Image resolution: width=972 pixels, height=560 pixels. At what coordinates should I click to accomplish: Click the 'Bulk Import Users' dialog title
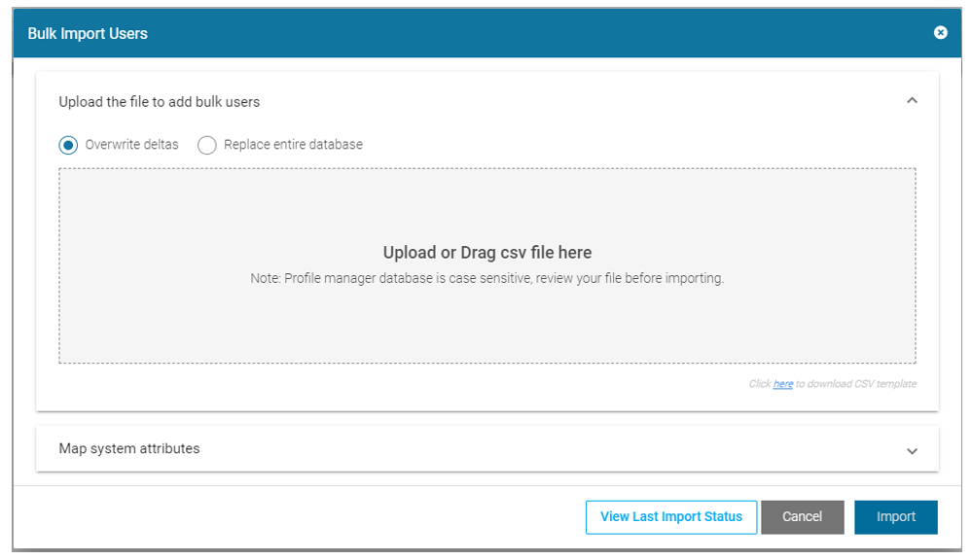click(88, 33)
